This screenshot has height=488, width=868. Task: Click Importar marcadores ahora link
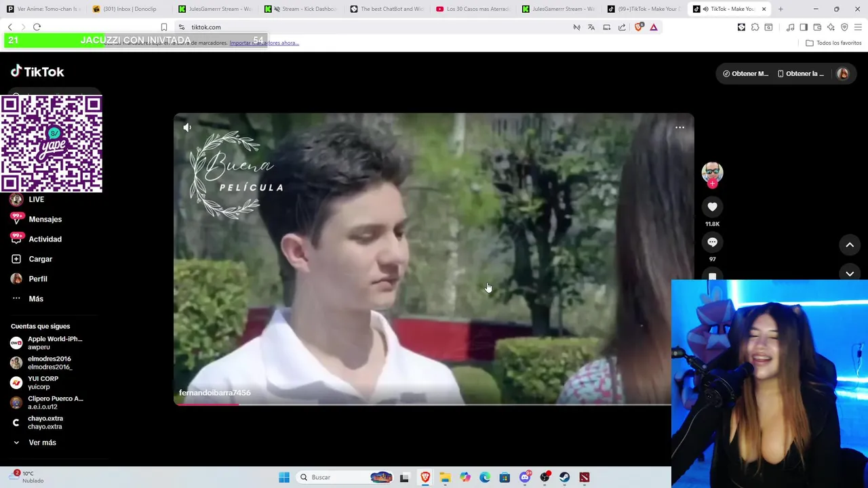264,43
